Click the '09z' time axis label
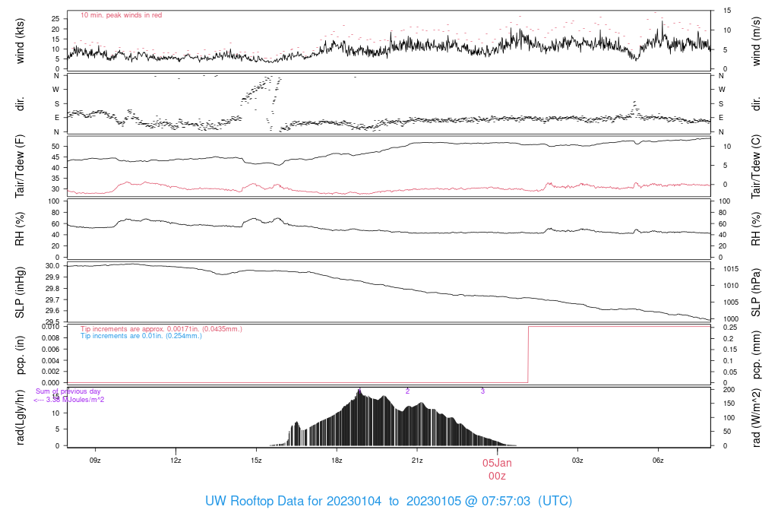 (x=95, y=461)
